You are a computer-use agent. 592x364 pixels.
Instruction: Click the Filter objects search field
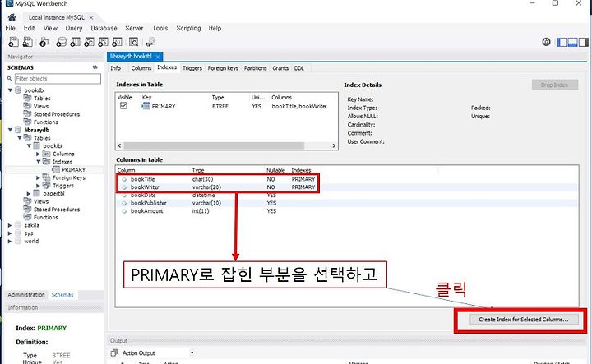[x=58, y=78]
